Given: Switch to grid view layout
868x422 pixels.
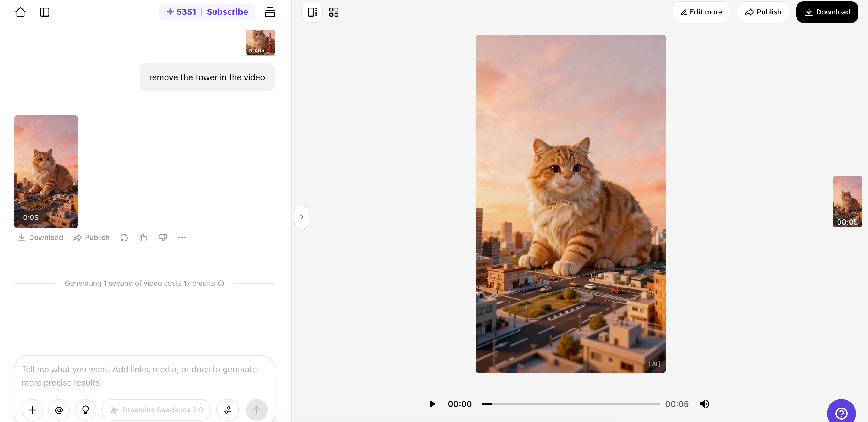Looking at the screenshot, I should pyautogui.click(x=334, y=12).
